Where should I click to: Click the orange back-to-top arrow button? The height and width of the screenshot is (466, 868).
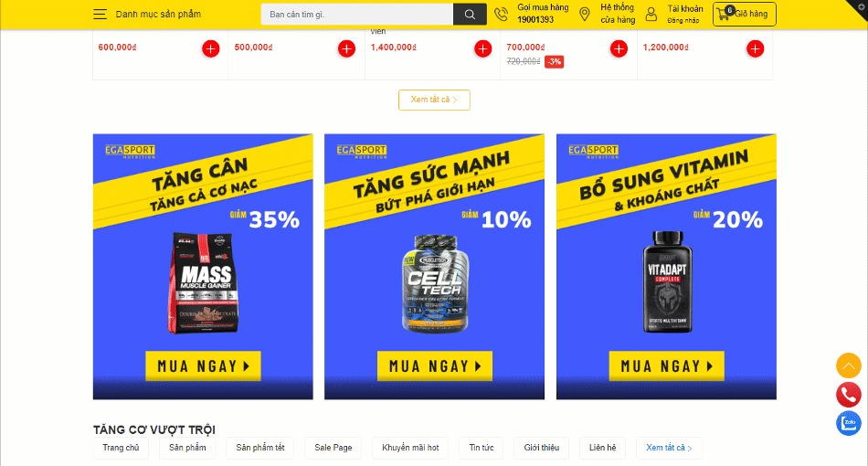click(848, 365)
